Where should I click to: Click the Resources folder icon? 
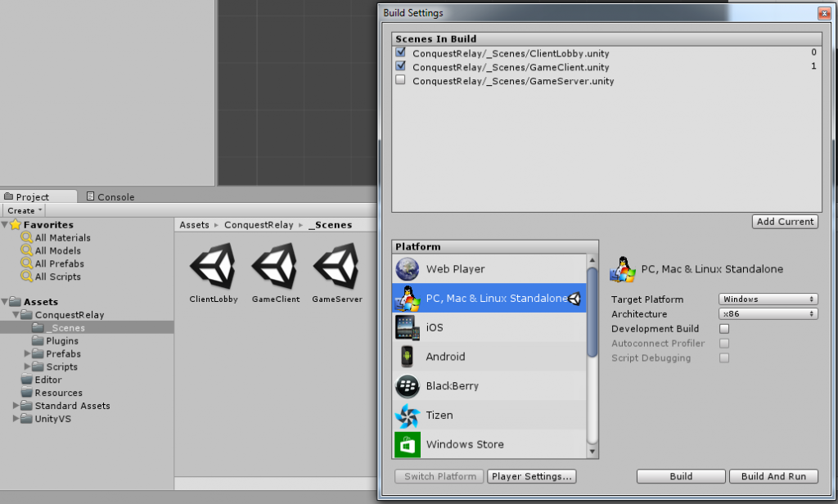(27, 392)
